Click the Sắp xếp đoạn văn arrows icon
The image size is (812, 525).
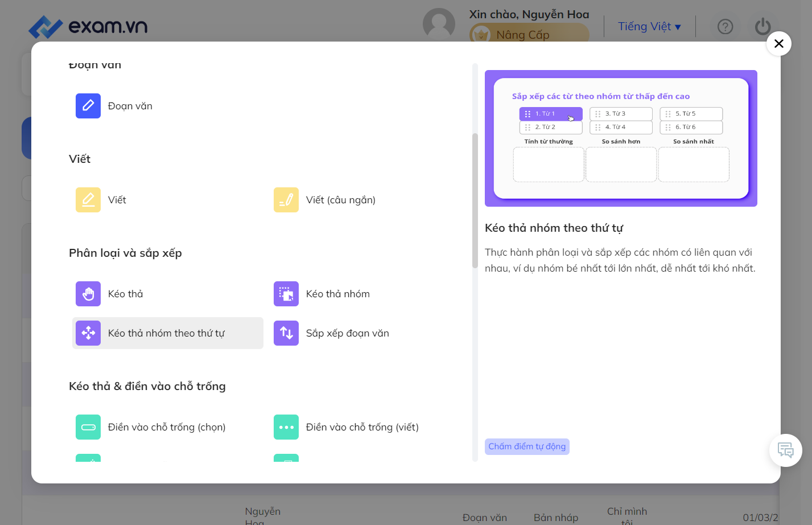coord(286,333)
